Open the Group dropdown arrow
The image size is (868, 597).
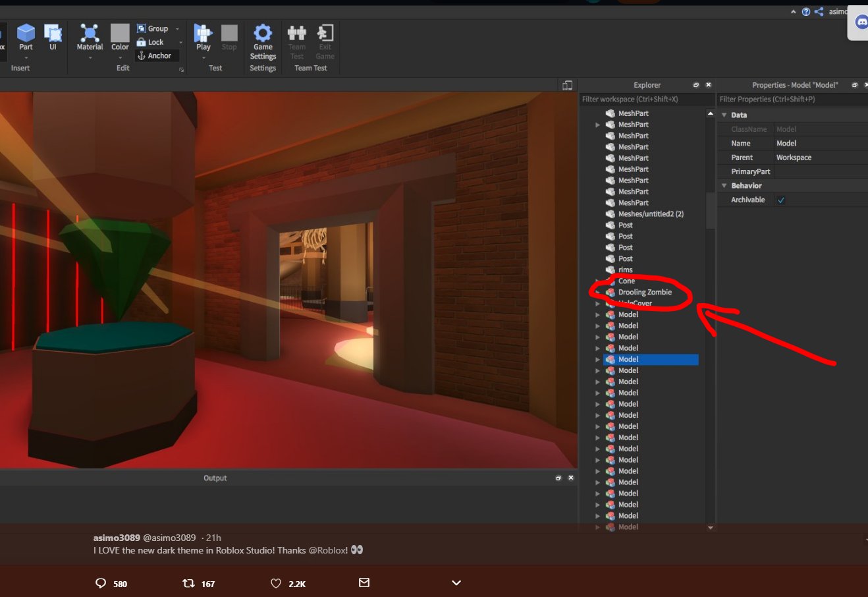(x=177, y=29)
